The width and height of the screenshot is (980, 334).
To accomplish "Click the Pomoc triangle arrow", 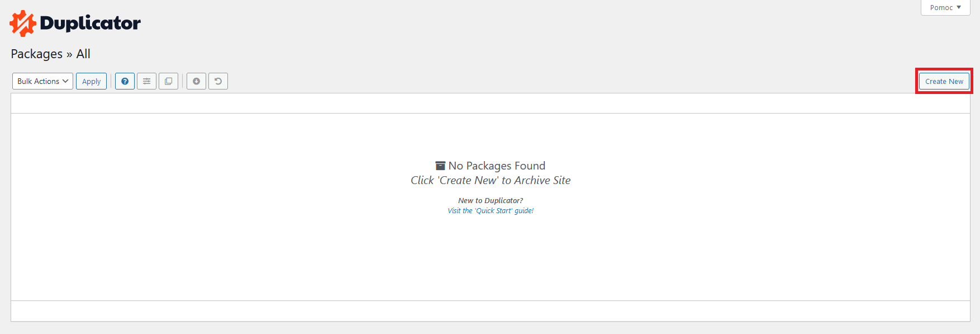I will (959, 7).
